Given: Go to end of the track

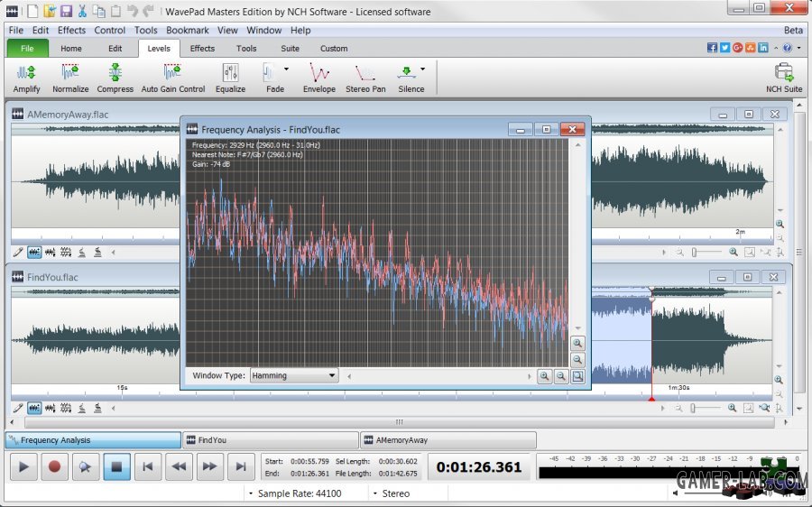Looking at the screenshot, I should (x=241, y=466).
